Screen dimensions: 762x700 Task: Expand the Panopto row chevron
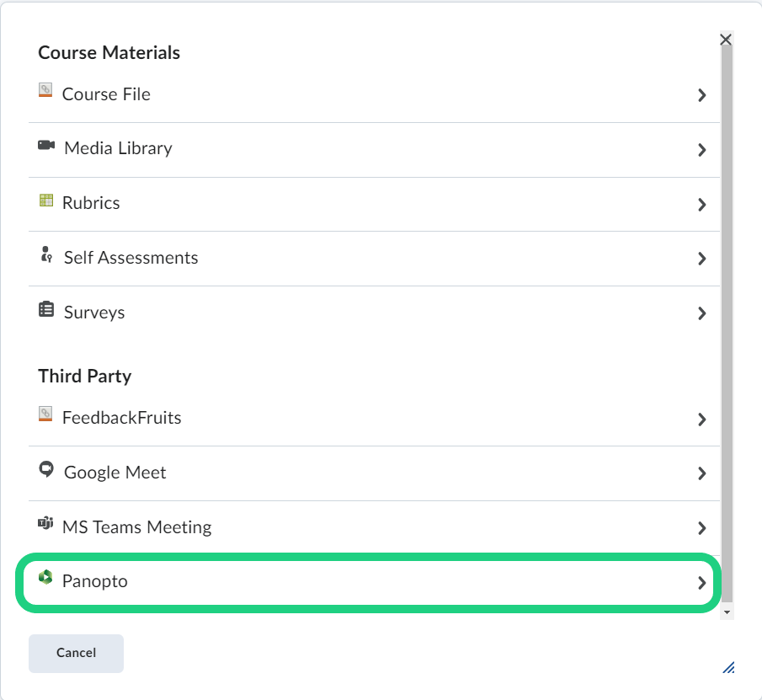click(701, 583)
